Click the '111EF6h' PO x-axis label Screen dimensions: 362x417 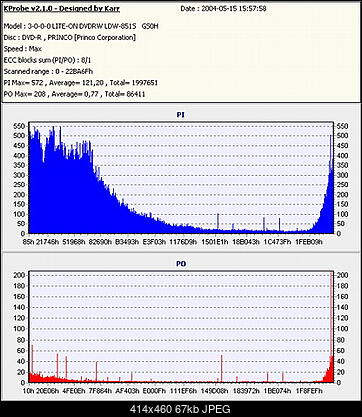183,391
